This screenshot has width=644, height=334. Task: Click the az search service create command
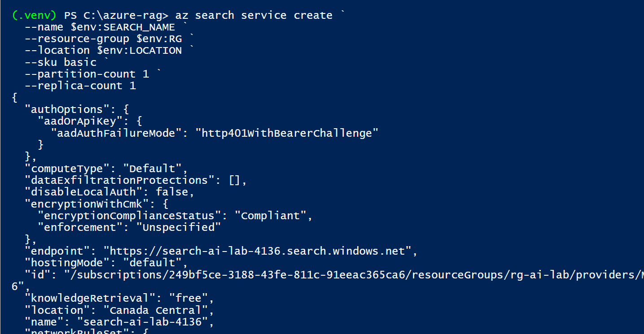[x=254, y=15]
